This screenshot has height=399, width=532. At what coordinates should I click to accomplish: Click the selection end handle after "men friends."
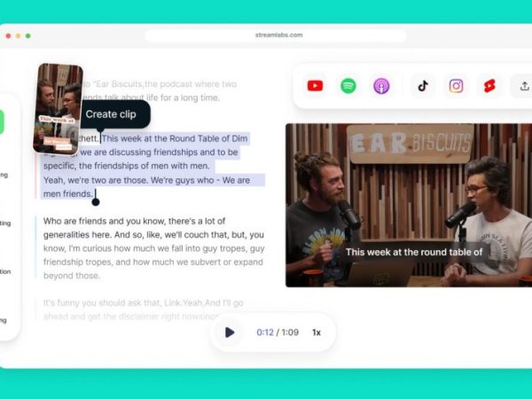(96, 202)
